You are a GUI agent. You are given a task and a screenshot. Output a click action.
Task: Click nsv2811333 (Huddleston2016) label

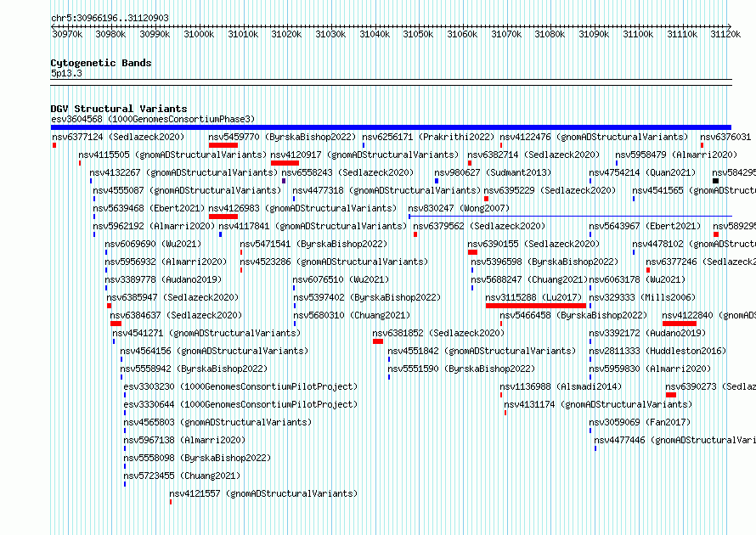coord(657,351)
